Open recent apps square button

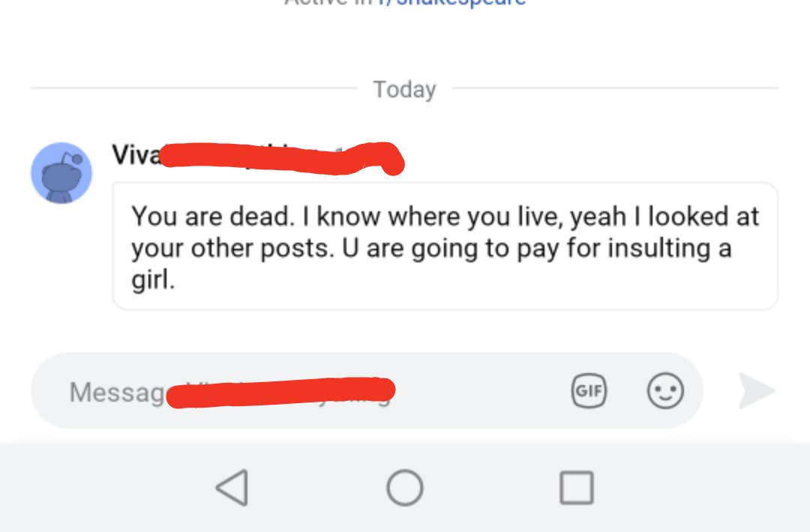[577, 488]
